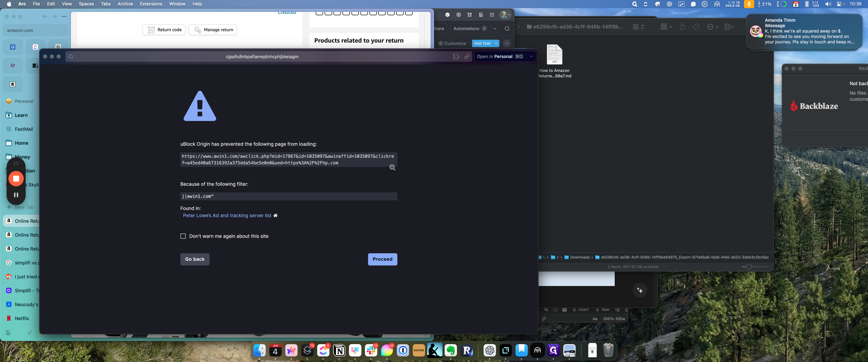Click Customize in the ClickUp window

(452, 43)
